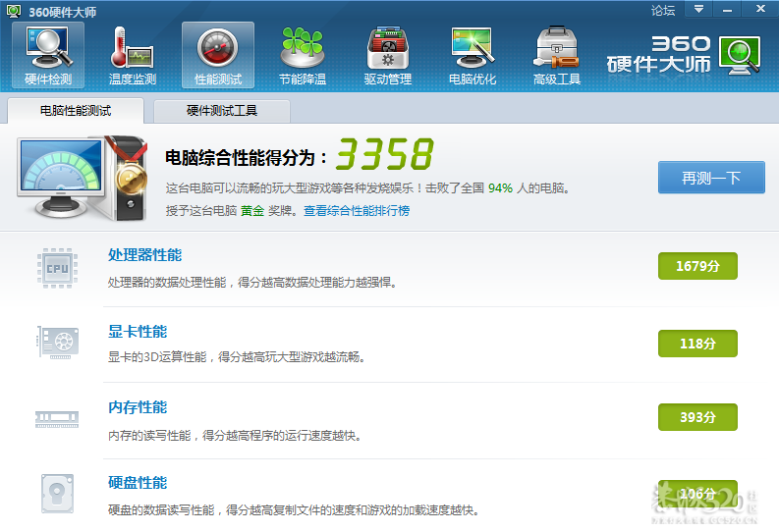This screenshot has height=532, width=779.
Task: Click the 360硬件大师 logo at top right
Action: [684, 55]
